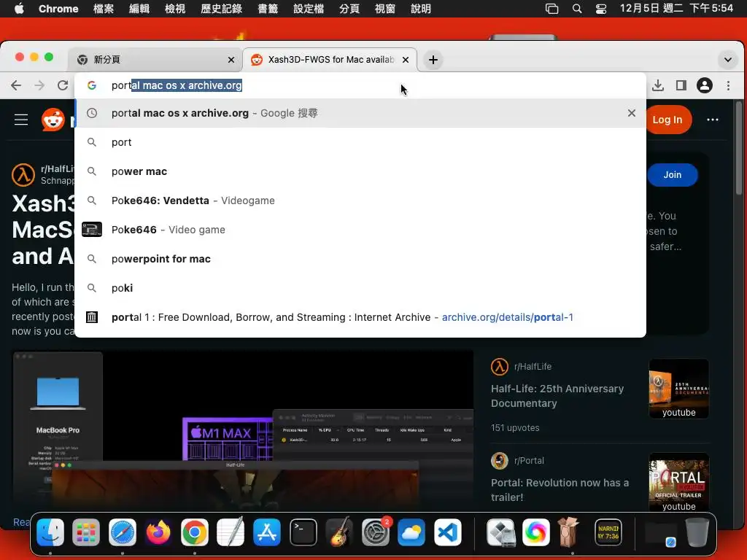Go forward to the next page

pyautogui.click(x=39, y=85)
